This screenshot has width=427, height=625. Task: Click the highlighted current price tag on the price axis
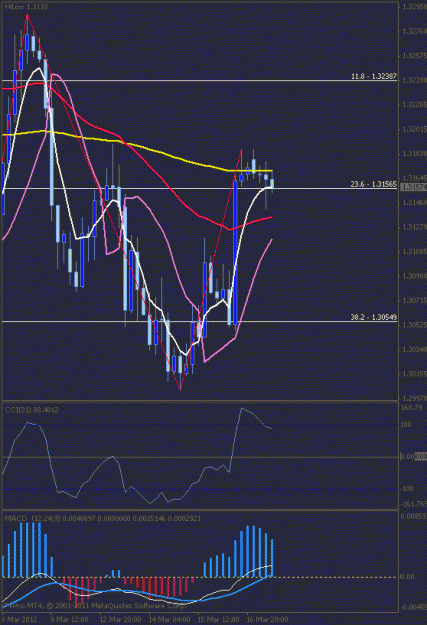click(413, 187)
